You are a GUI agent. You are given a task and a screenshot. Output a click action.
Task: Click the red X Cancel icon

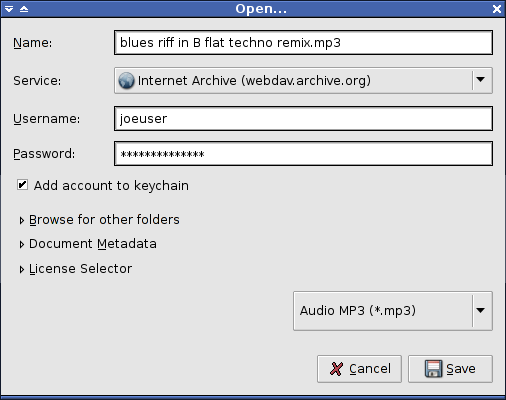(336, 369)
